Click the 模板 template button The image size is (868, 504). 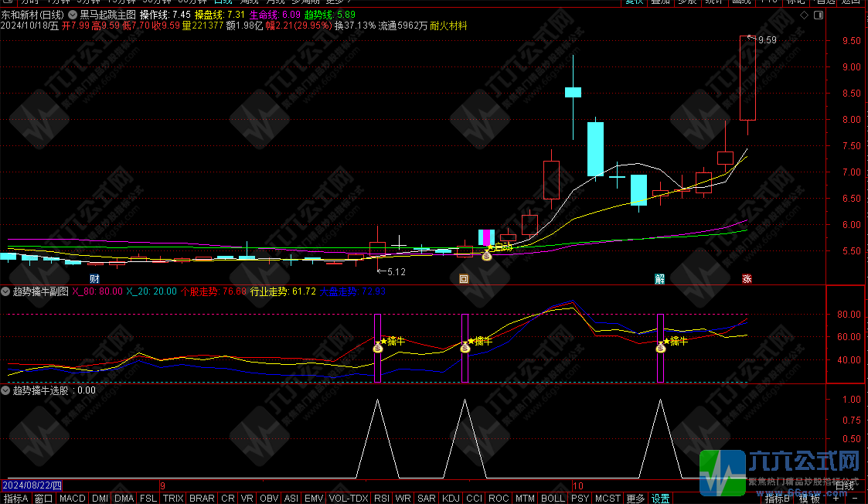[809, 499]
